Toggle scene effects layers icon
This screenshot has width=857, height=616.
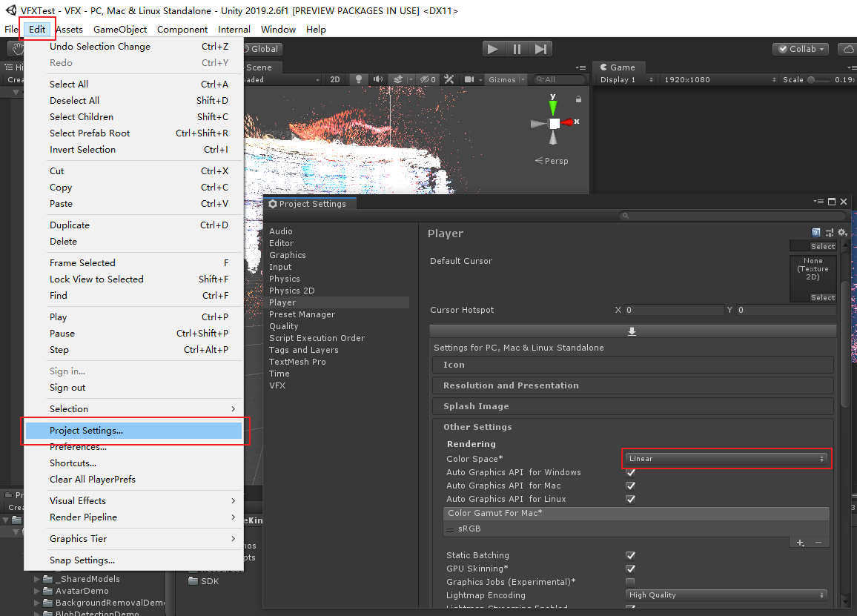[398, 79]
